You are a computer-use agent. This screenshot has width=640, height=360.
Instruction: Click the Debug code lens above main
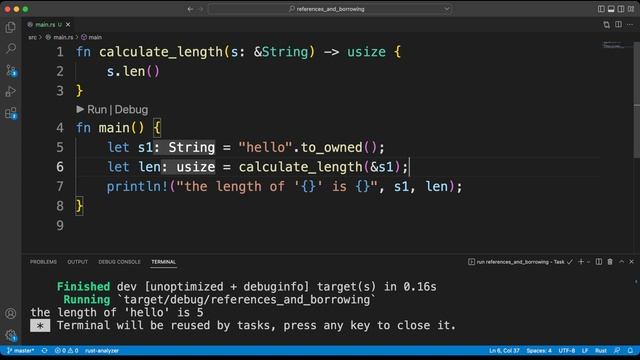coord(131,109)
